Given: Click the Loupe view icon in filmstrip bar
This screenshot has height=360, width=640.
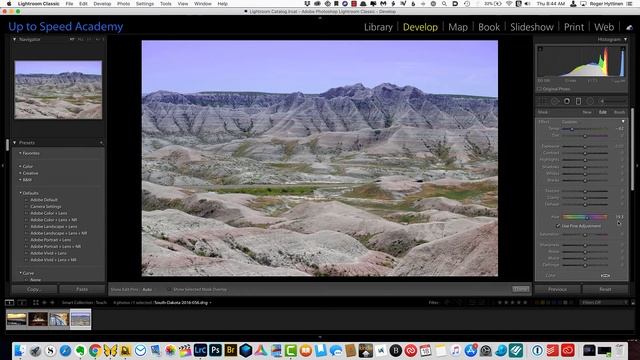Looking at the screenshot, I should (9, 302).
